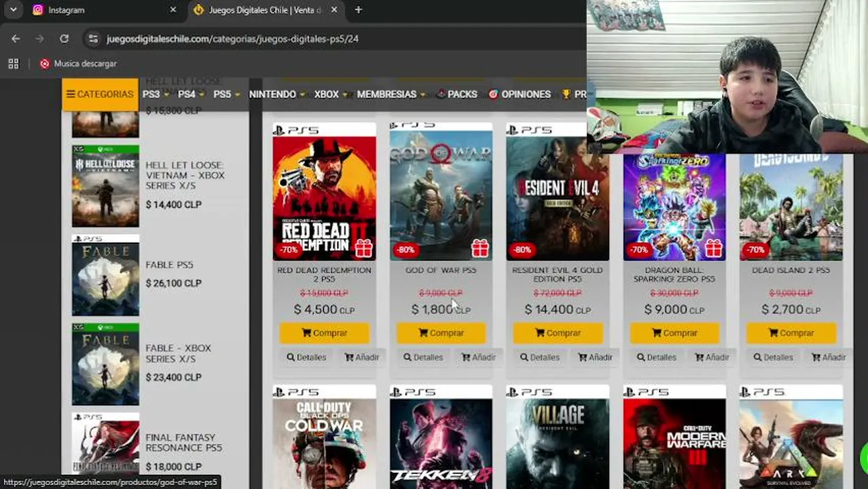
Task: Open the PACKS menu item
Action: pos(456,94)
